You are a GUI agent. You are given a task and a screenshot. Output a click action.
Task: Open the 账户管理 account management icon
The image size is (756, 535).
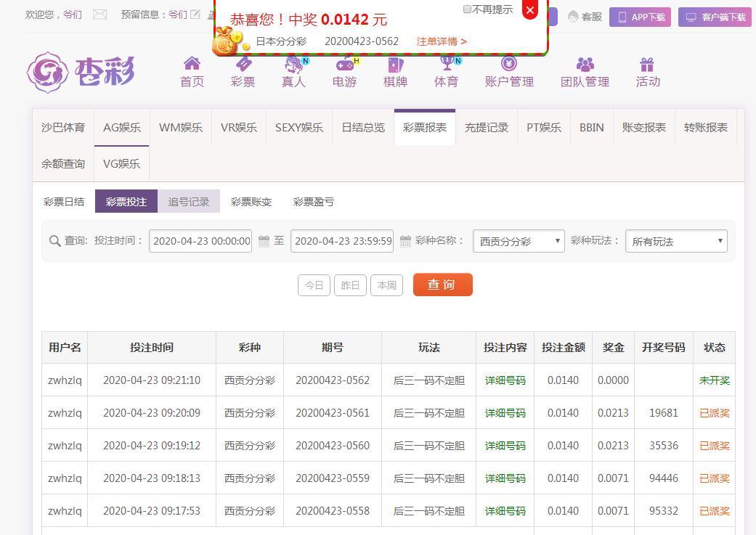509,64
